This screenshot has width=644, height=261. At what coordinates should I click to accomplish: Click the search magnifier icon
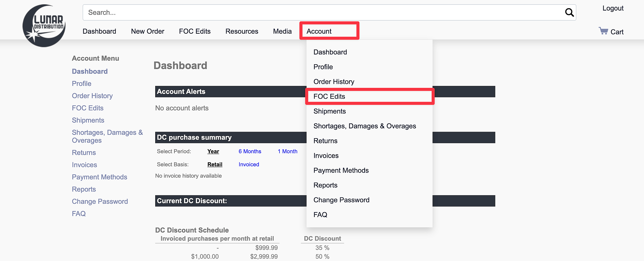coord(569,12)
